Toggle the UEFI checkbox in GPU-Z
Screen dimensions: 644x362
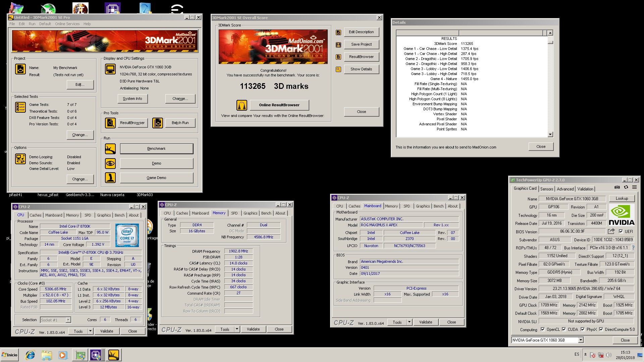click(x=621, y=231)
